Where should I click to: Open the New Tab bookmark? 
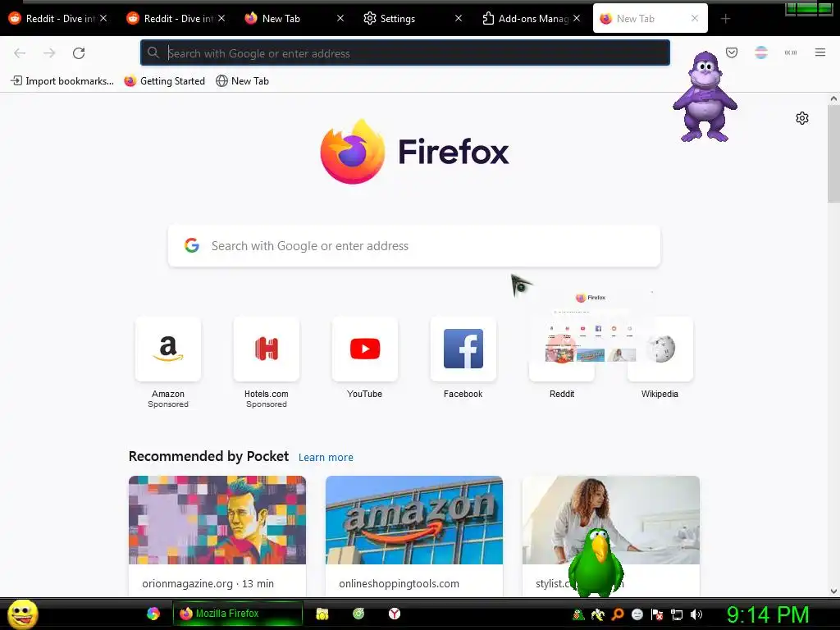tap(242, 81)
